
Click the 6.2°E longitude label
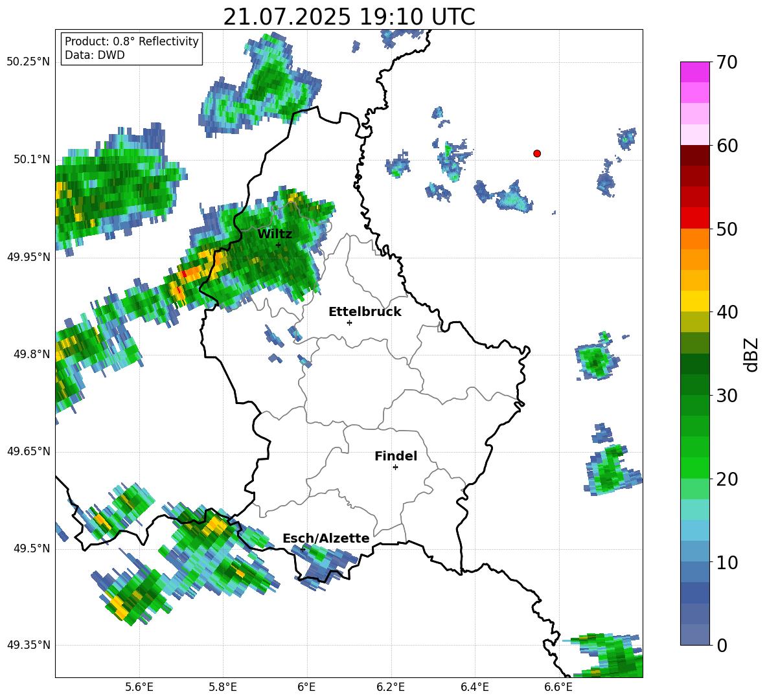click(391, 687)
